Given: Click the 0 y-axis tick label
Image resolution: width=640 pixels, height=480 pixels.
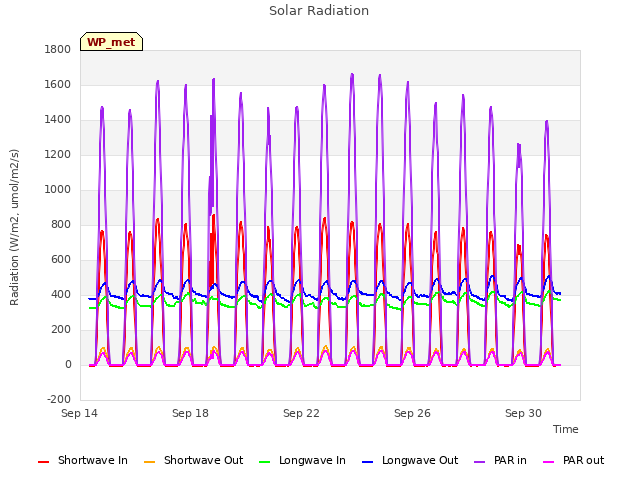Looking at the screenshot, I should click(x=68, y=364).
